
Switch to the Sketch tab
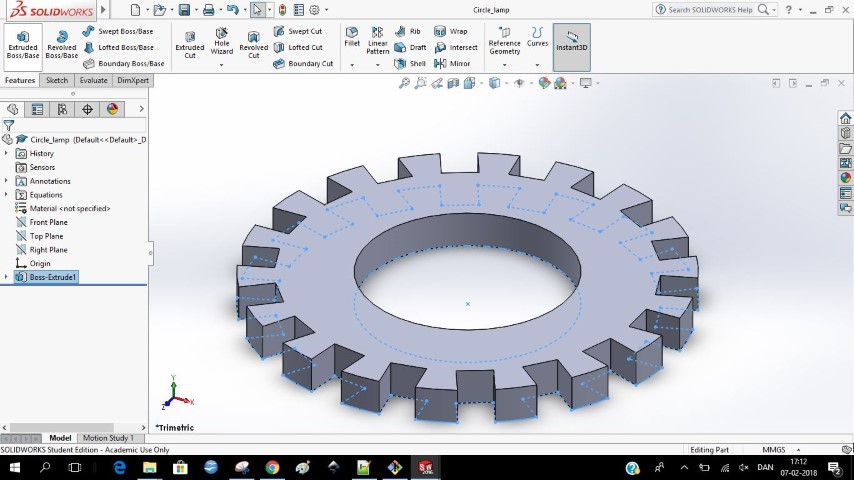57,80
